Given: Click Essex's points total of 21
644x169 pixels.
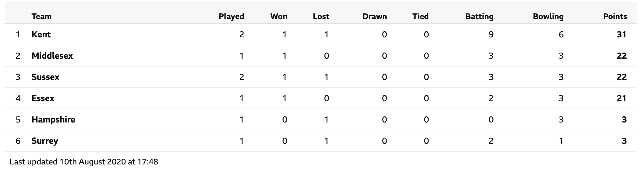Looking at the screenshot, I should pyautogui.click(x=621, y=98).
